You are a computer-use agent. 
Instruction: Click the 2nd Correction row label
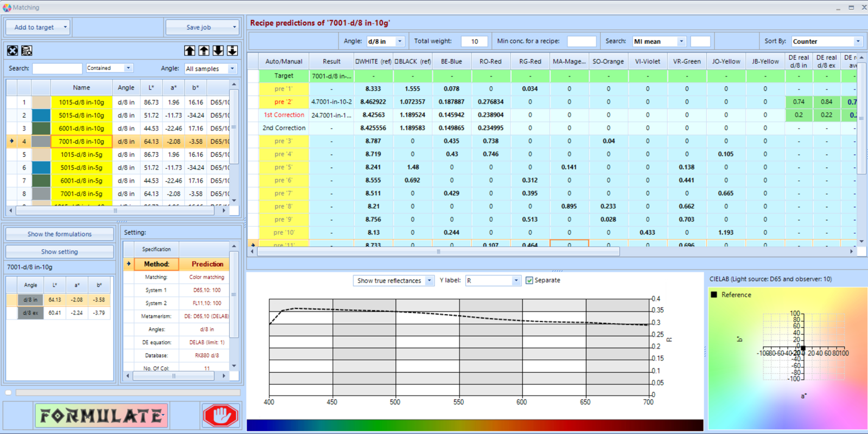pos(284,128)
